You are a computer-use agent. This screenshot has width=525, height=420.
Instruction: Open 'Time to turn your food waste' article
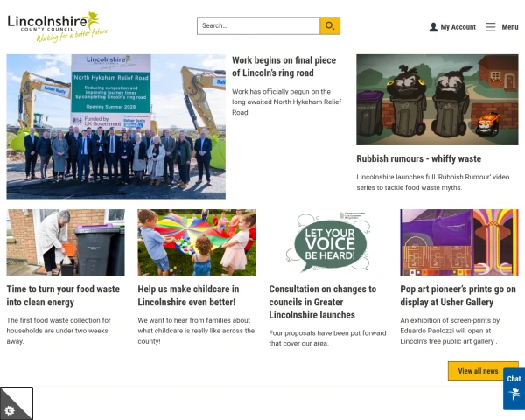63,296
